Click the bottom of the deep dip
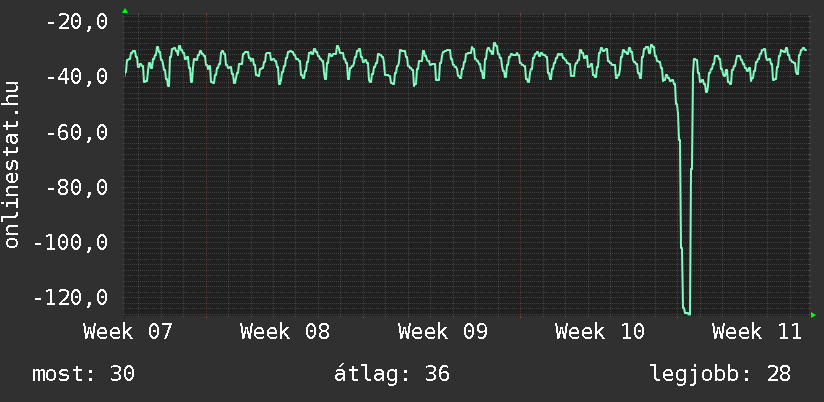This screenshot has width=824, height=402. pos(686,312)
